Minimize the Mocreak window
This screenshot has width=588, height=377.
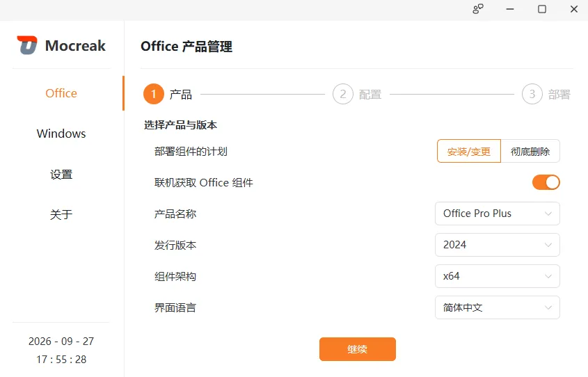click(x=510, y=9)
